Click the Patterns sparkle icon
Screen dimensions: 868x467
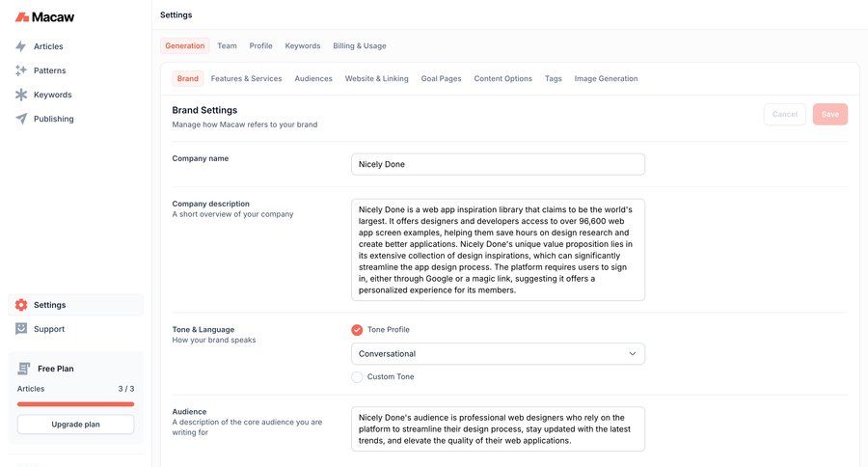(x=21, y=70)
